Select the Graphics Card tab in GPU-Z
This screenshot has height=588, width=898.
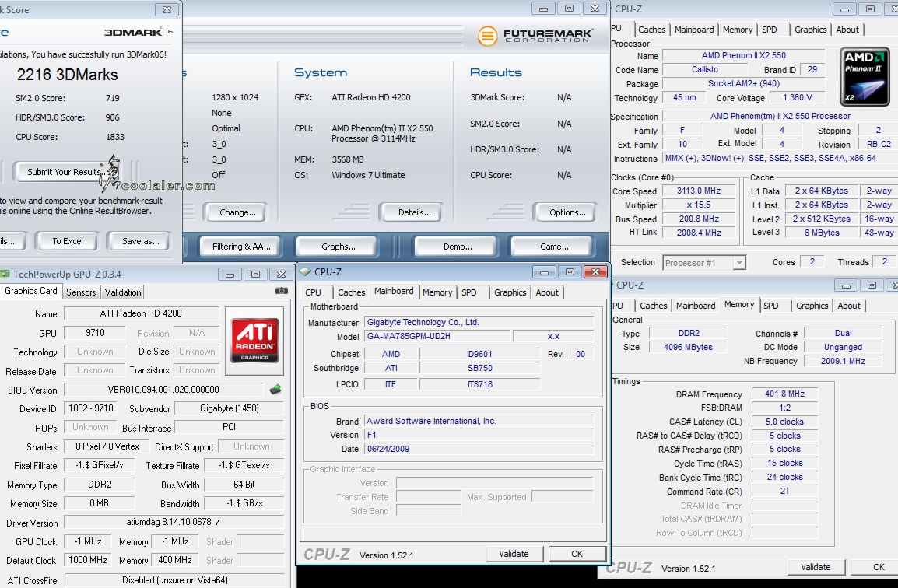point(31,291)
